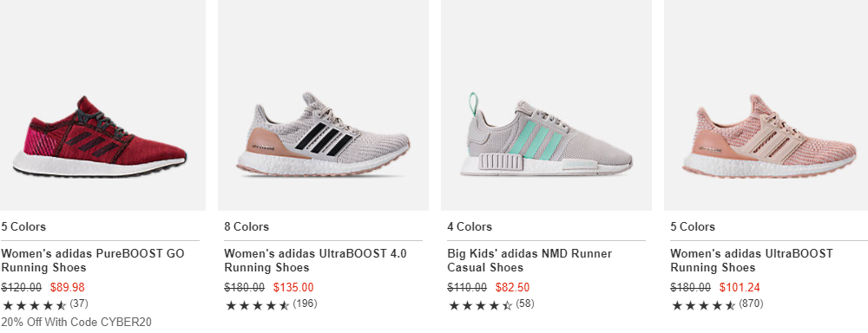Click the star rating with 58 reviews

(491, 304)
